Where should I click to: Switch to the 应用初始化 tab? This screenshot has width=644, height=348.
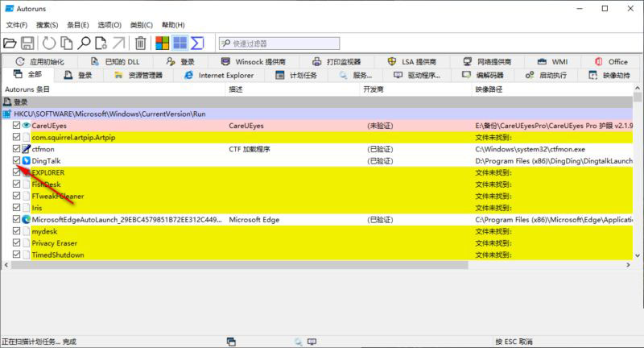tap(39, 62)
